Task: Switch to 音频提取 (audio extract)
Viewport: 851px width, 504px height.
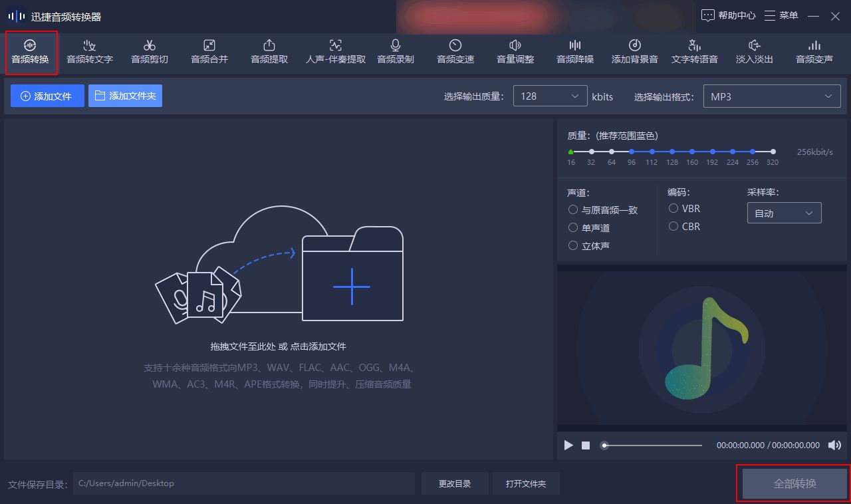Action: (x=269, y=52)
